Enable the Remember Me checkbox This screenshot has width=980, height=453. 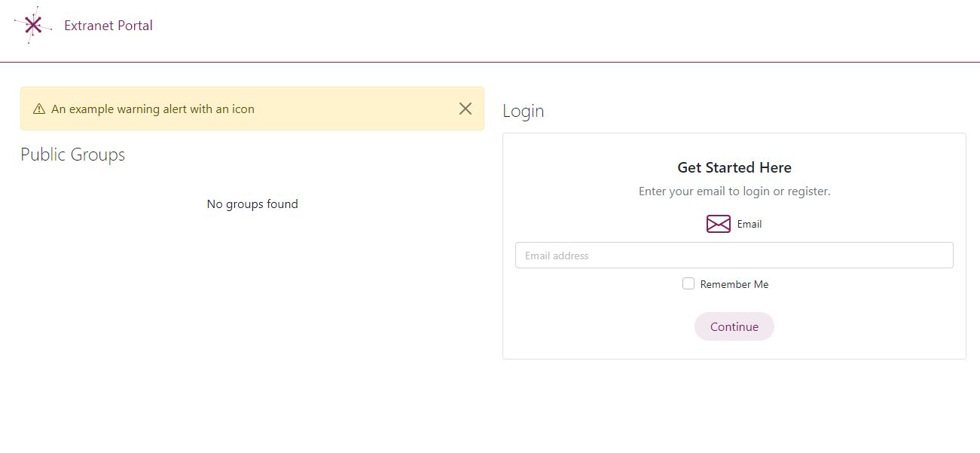click(x=688, y=283)
